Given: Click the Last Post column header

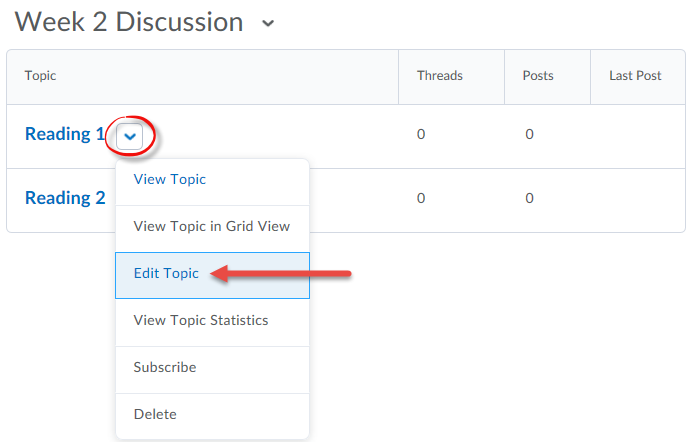Looking at the screenshot, I should [x=635, y=76].
